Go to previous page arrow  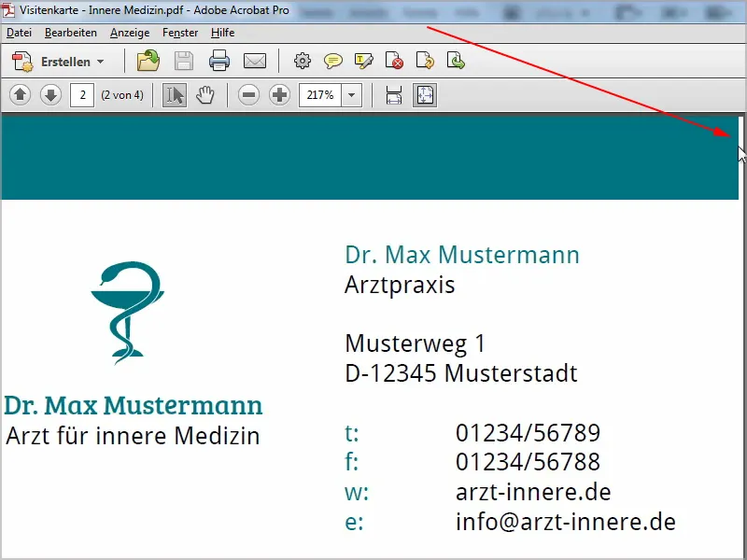pyautogui.click(x=20, y=95)
